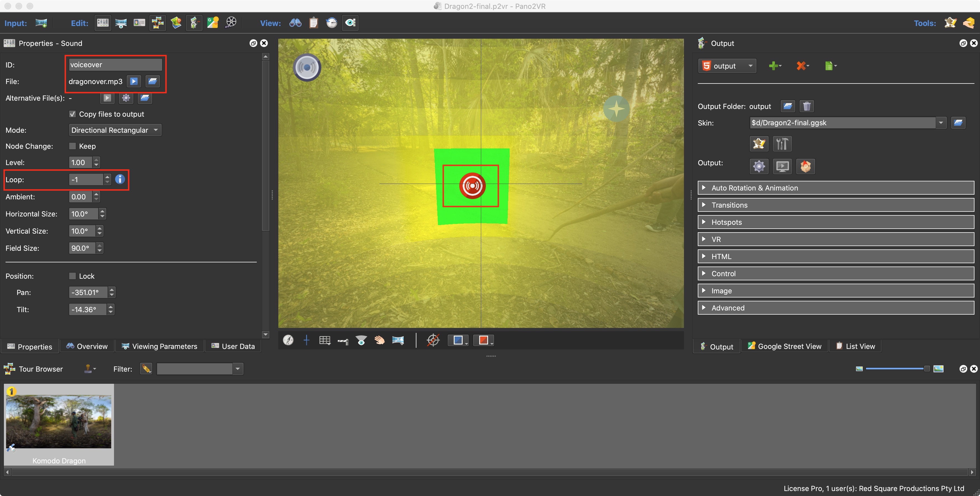980x496 pixels.
Task: Toggle the Viewer eye icon in View toolbar
Action: click(x=350, y=23)
